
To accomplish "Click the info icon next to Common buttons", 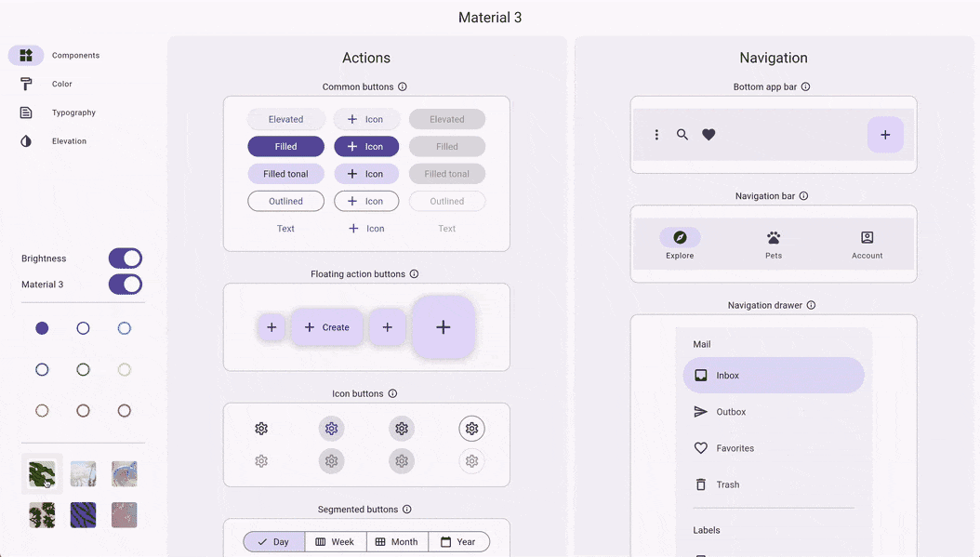I will point(402,86).
